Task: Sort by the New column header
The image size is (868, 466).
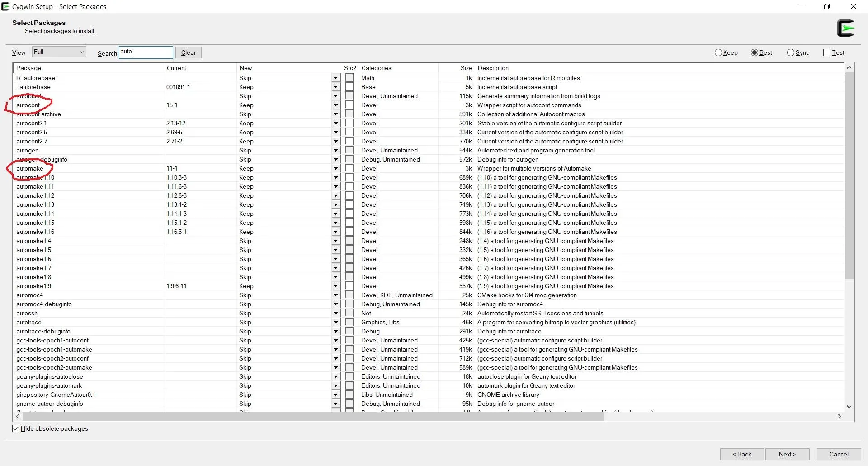Action: click(288, 68)
